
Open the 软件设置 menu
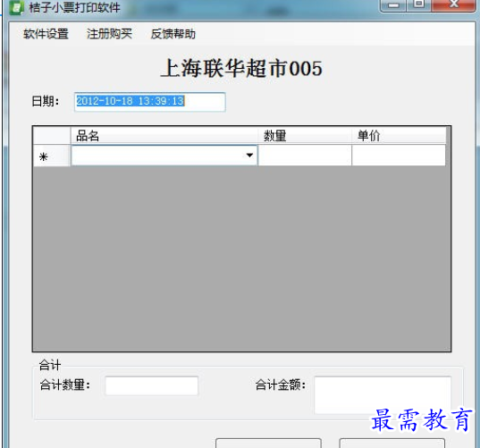tap(46, 34)
